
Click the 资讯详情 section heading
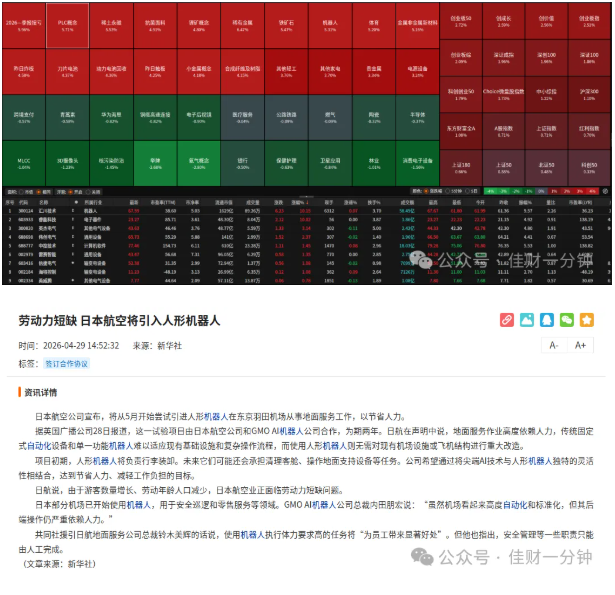pos(40,393)
